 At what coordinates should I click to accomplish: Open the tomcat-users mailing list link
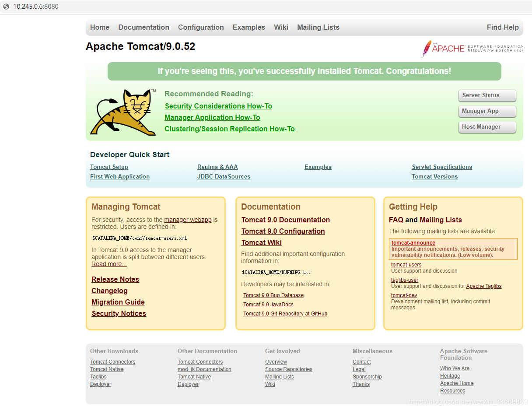point(406,265)
